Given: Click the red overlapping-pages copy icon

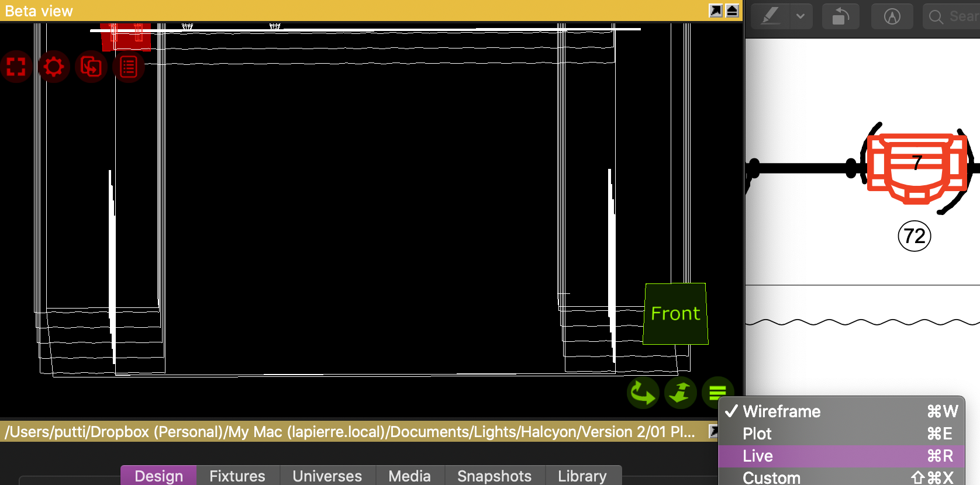Looking at the screenshot, I should coord(91,67).
